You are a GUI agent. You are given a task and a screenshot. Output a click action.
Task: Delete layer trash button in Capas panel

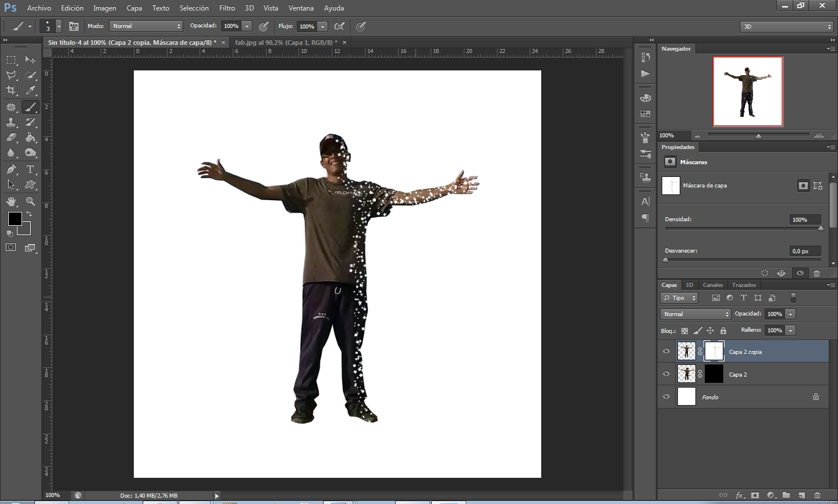(x=817, y=495)
